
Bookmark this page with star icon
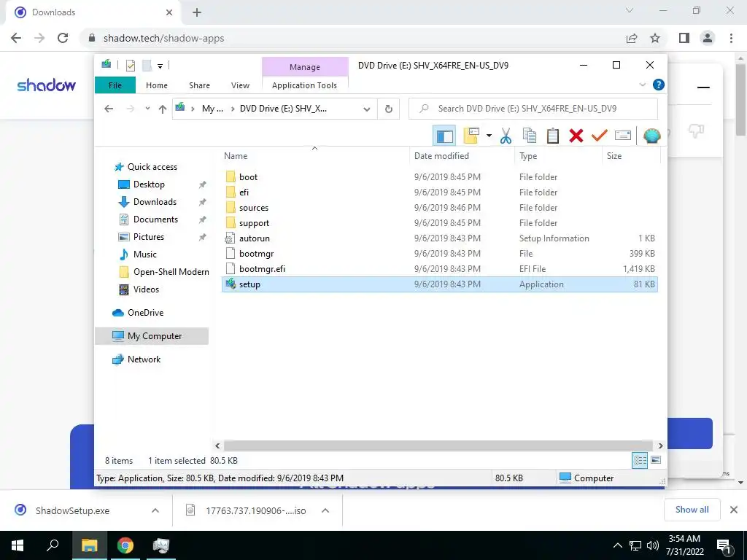click(x=656, y=38)
